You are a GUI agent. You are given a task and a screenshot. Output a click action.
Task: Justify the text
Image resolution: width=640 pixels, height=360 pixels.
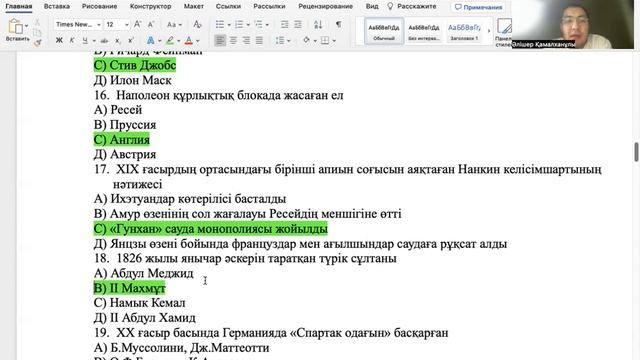tap(259, 40)
